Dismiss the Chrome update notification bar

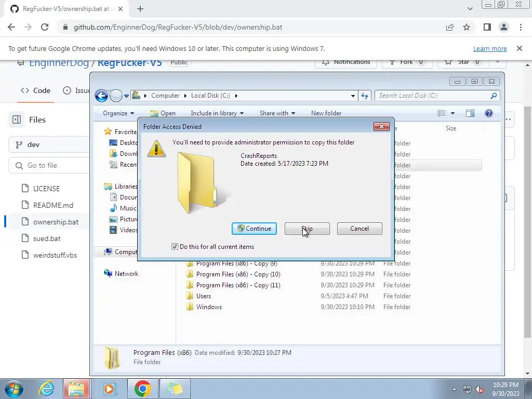click(x=520, y=48)
